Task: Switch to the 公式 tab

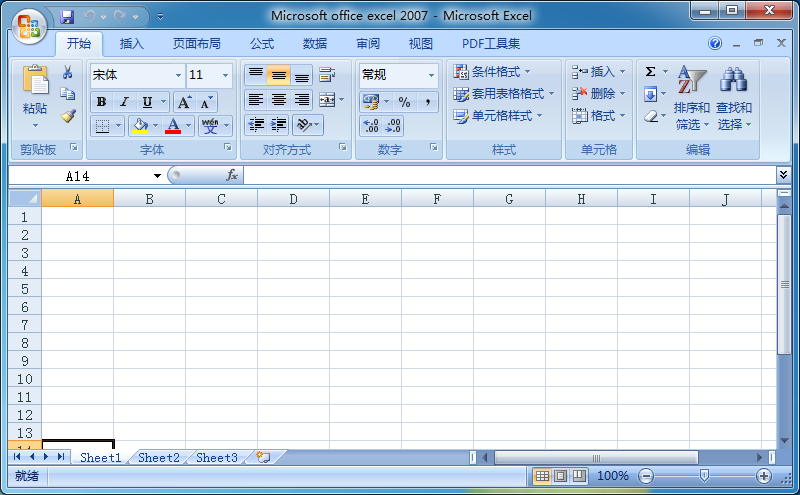Action: [262, 44]
